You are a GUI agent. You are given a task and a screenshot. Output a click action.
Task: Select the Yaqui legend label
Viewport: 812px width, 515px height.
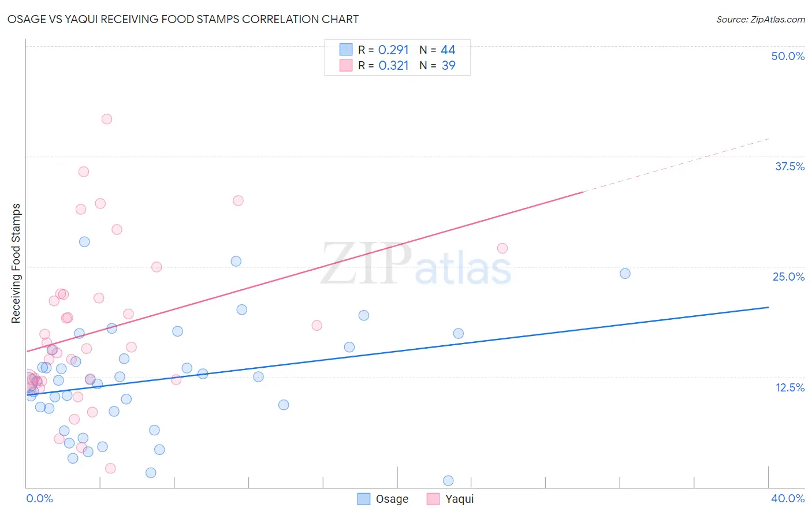(x=460, y=499)
